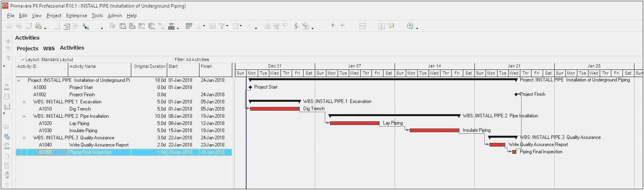Open the Columns icon dropdown arrow

point(204,26)
